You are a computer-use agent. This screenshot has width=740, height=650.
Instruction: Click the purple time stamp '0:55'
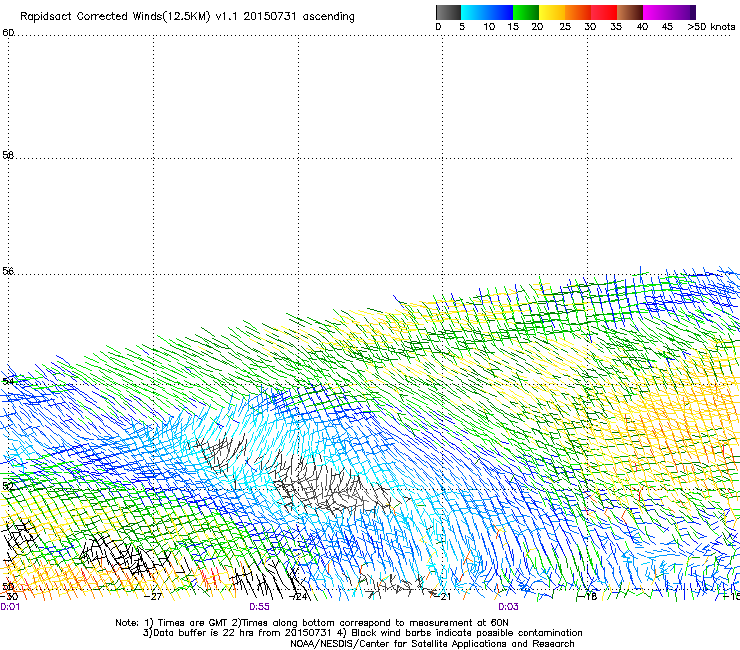click(260, 607)
